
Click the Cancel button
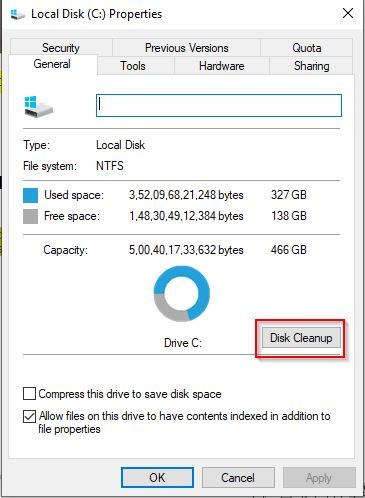coord(238,477)
